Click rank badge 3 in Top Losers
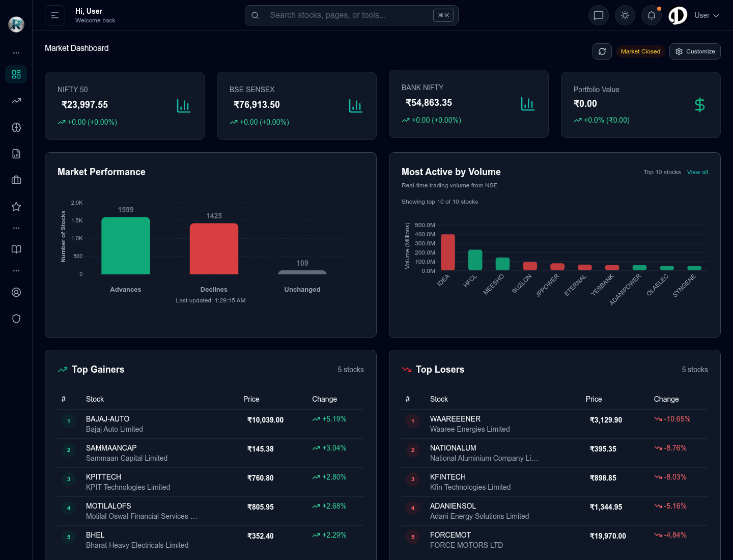Image resolution: width=733 pixels, height=560 pixels. 413,479
